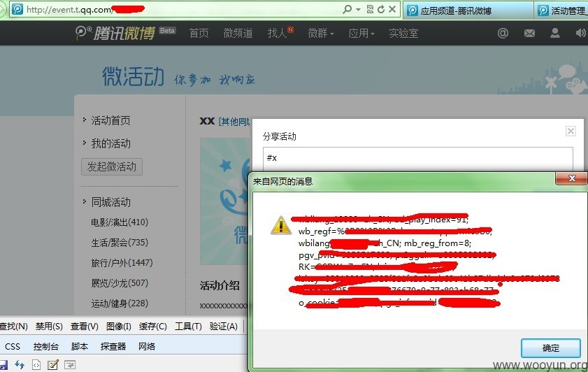Switch to the CSS developer tools tab
This screenshot has width=588, height=372.
13,347
